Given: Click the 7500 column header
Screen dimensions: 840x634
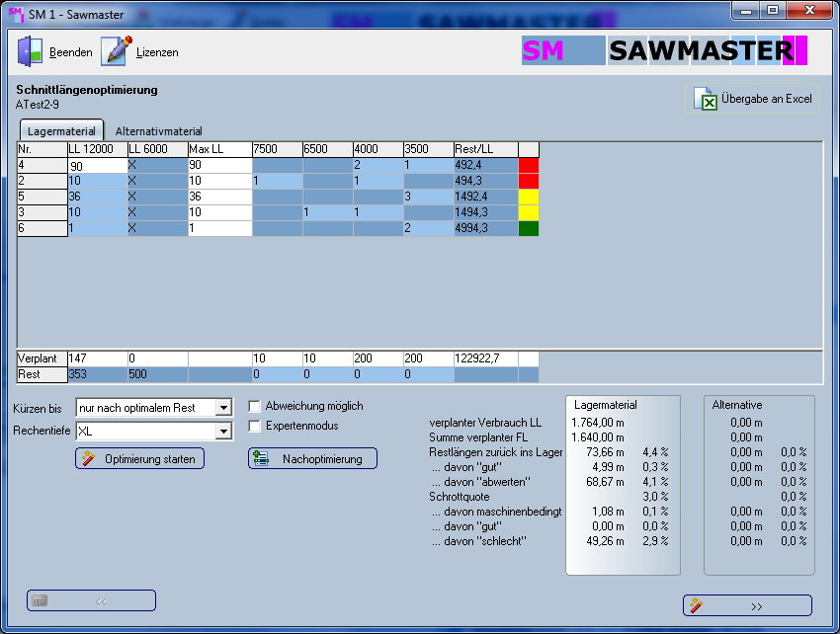Looking at the screenshot, I should point(278,149).
